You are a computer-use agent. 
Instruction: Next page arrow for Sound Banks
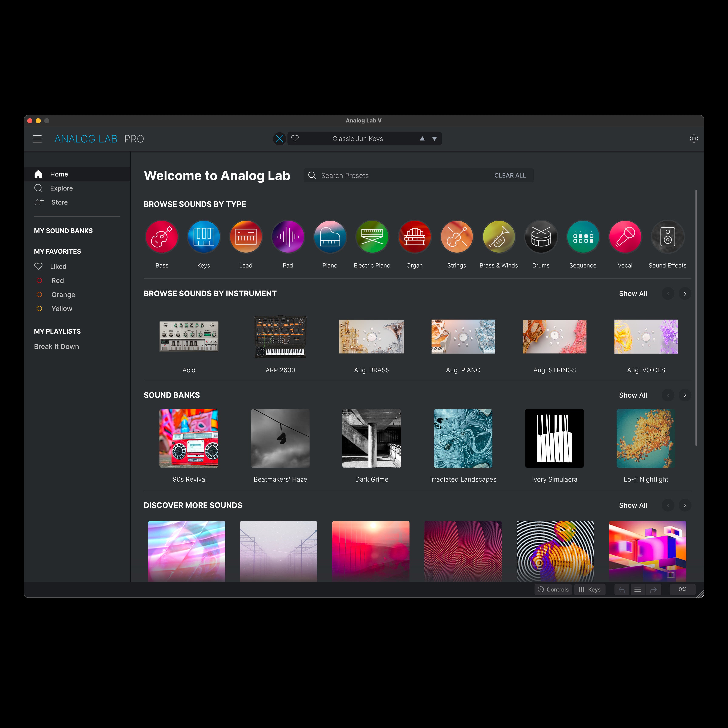tap(685, 395)
